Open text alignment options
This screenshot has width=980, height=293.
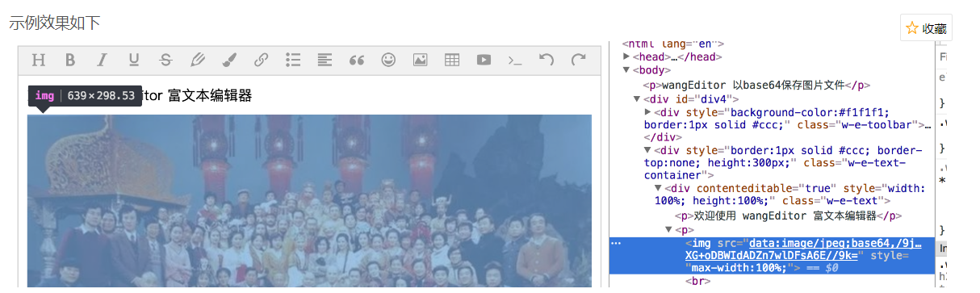point(325,60)
